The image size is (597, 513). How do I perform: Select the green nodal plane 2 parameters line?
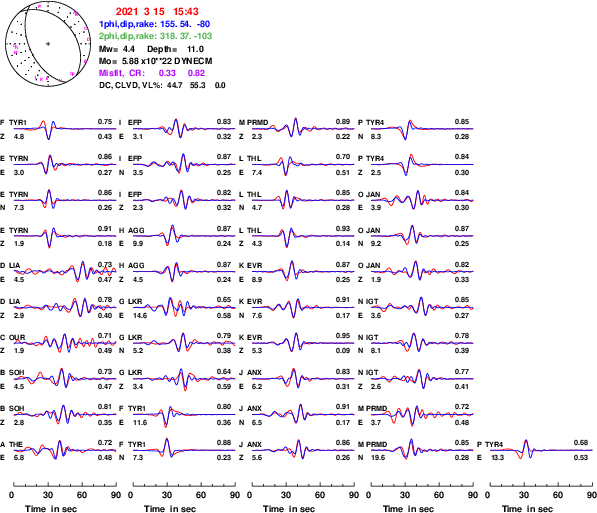tap(155, 36)
